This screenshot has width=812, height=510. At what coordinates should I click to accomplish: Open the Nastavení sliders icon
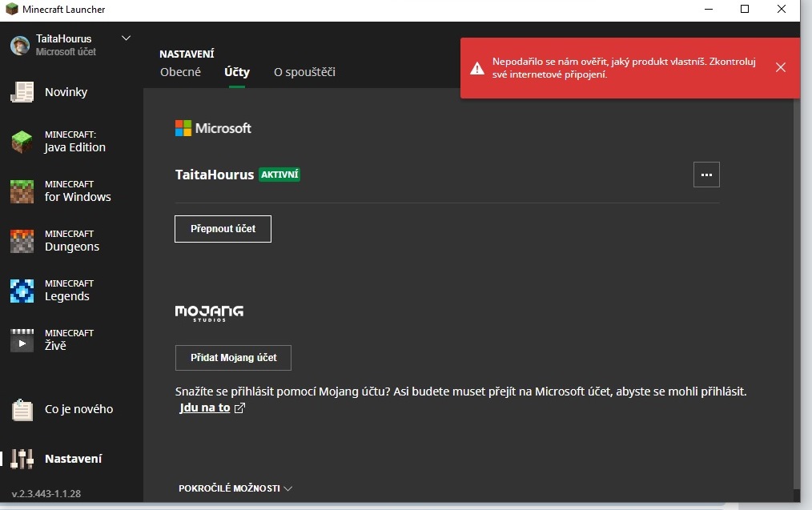pyautogui.click(x=22, y=459)
